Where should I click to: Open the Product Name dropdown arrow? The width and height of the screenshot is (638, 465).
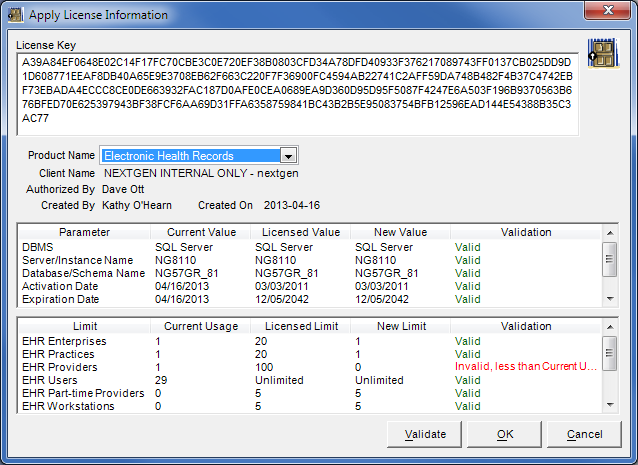(288, 156)
